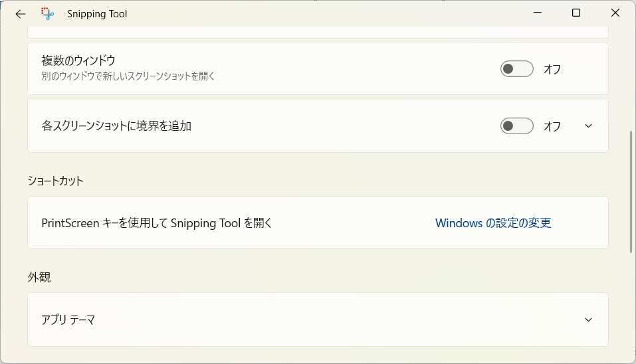Click the PrintScreen キー shortcut description text
Image resolution: width=636 pixels, height=364 pixels.
[x=157, y=223]
